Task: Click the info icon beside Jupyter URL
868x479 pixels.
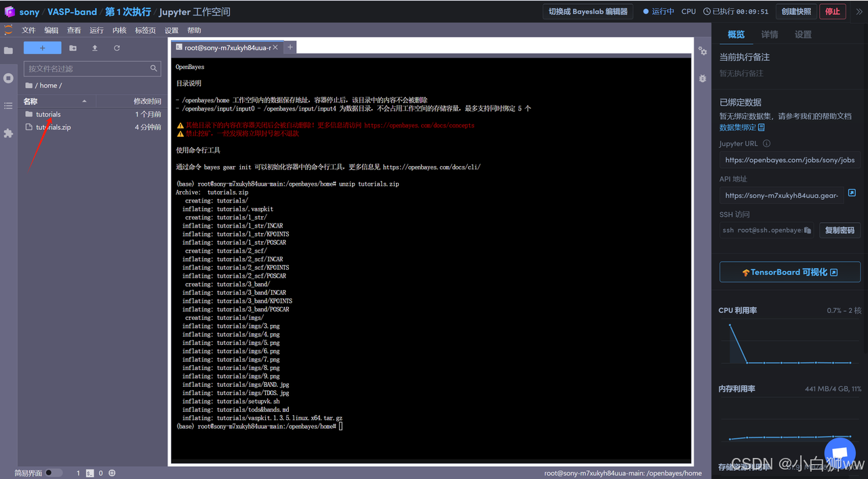Action: coord(766,144)
